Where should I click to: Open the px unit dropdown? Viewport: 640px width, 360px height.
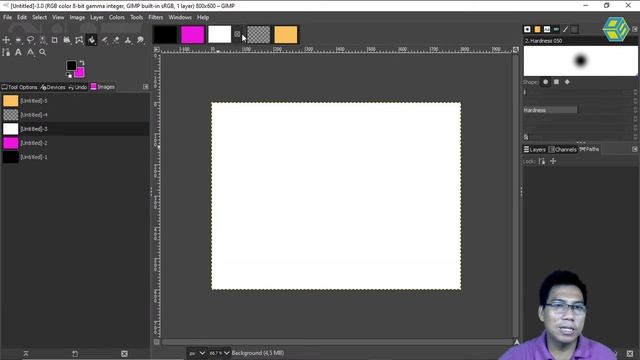(x=197, y=353)
